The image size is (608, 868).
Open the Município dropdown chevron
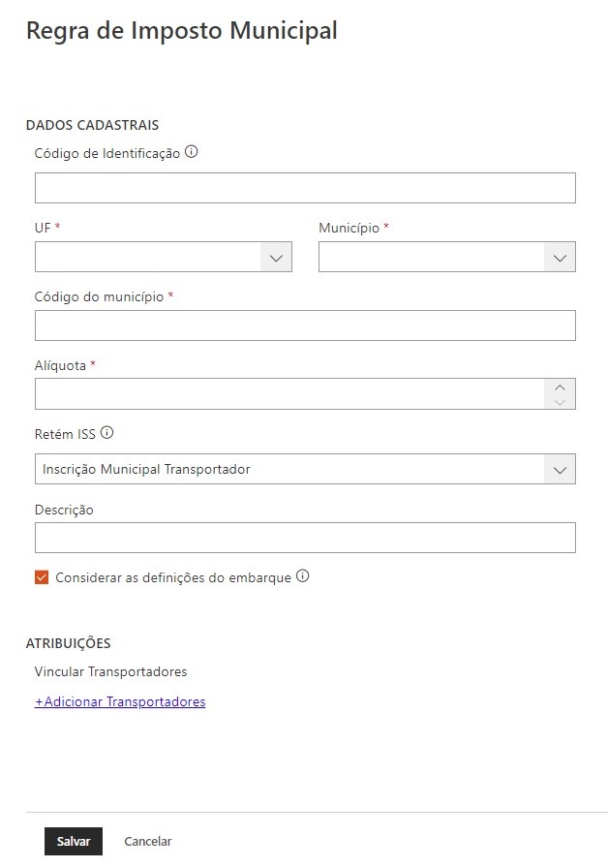pos(560,257)
